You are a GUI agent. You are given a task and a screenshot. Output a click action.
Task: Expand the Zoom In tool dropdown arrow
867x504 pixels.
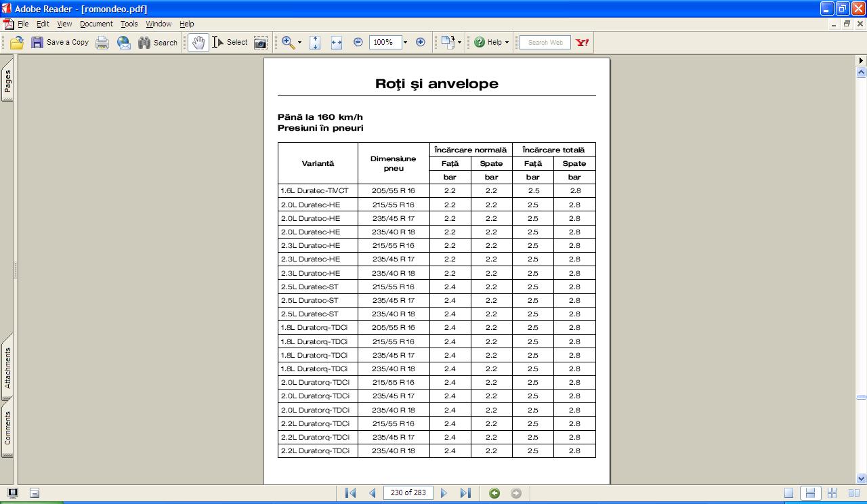[299, 43]
